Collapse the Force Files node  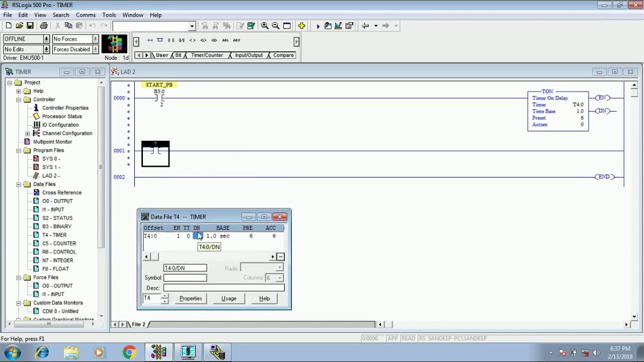19,278
